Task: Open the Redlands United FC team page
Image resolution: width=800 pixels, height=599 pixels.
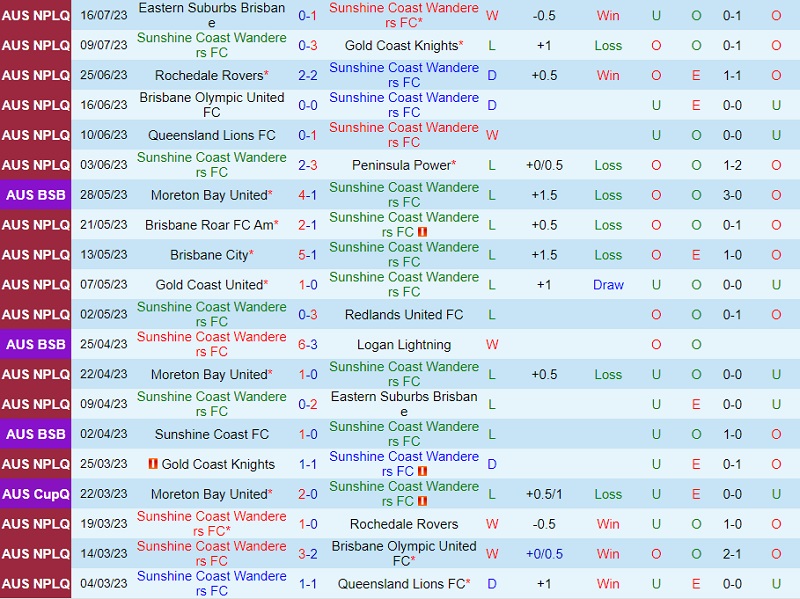Action: [404, 314]
